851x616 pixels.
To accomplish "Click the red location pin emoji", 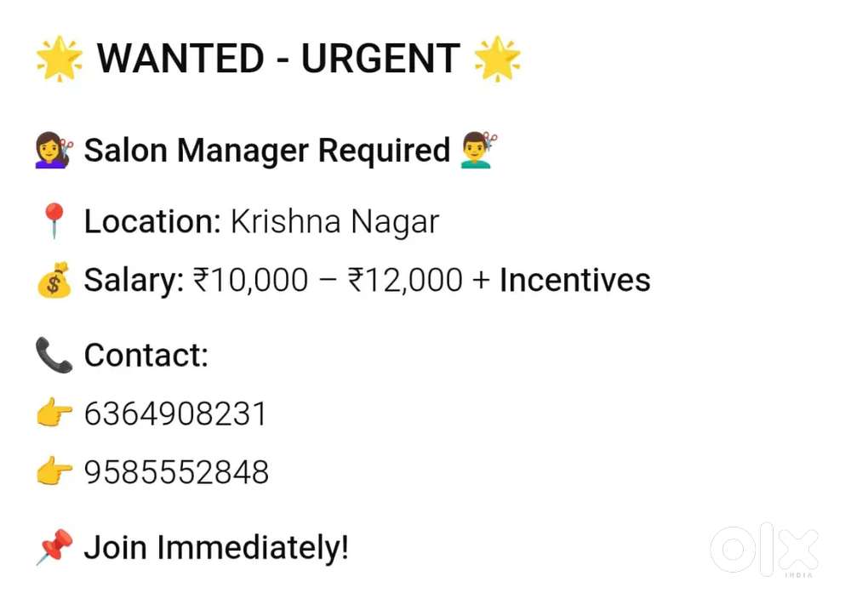I will [54, 223].
